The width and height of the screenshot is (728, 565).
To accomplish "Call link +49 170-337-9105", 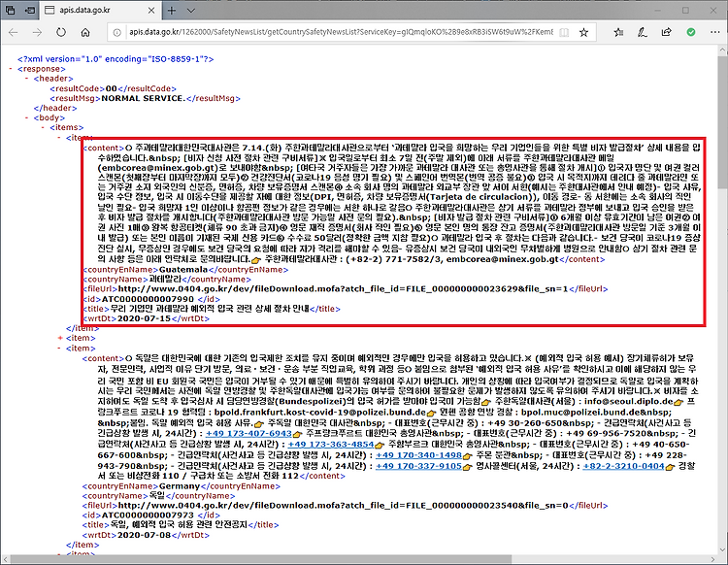I will 418,466.
